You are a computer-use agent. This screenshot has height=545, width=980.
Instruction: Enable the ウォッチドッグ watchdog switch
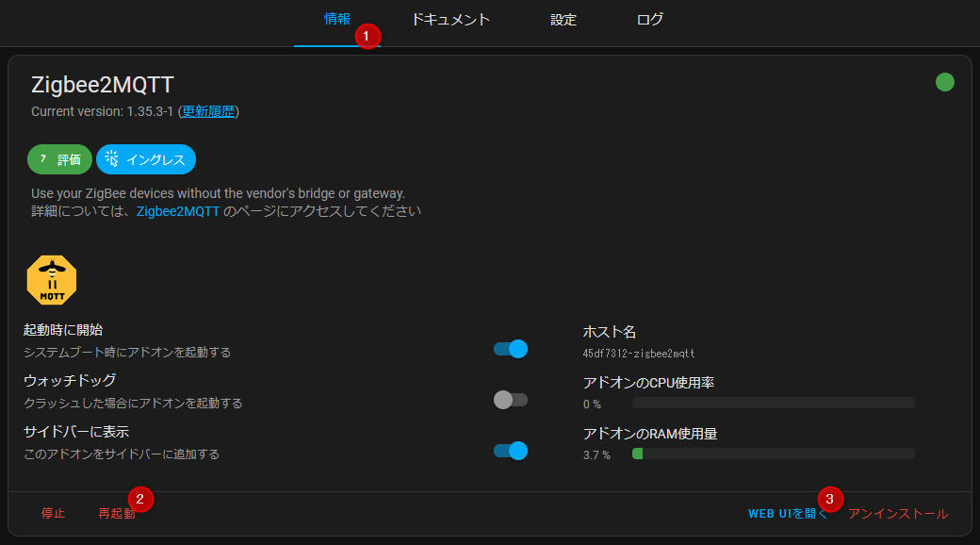click(511, 399)
